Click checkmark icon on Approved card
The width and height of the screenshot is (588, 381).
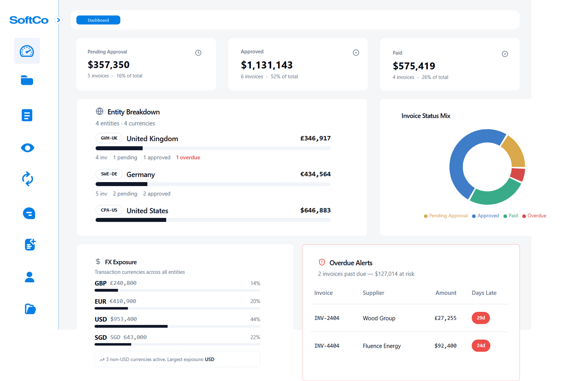(x=356, y=53)
